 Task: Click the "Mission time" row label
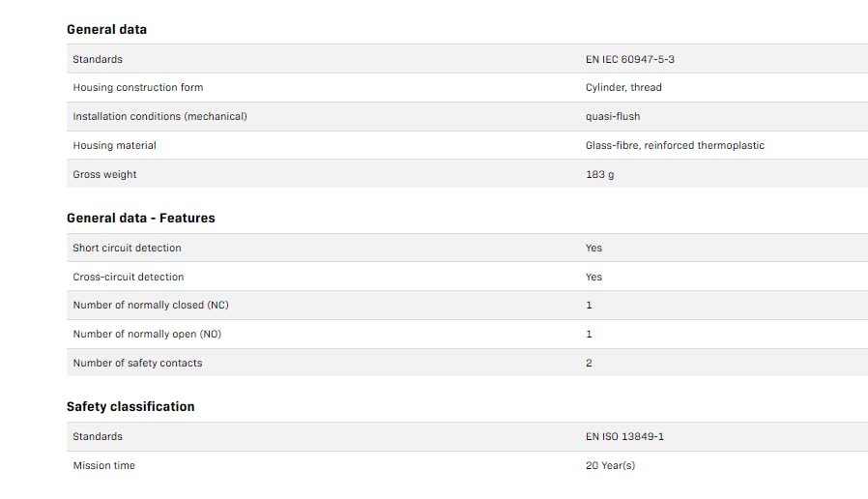click(103, 465)
